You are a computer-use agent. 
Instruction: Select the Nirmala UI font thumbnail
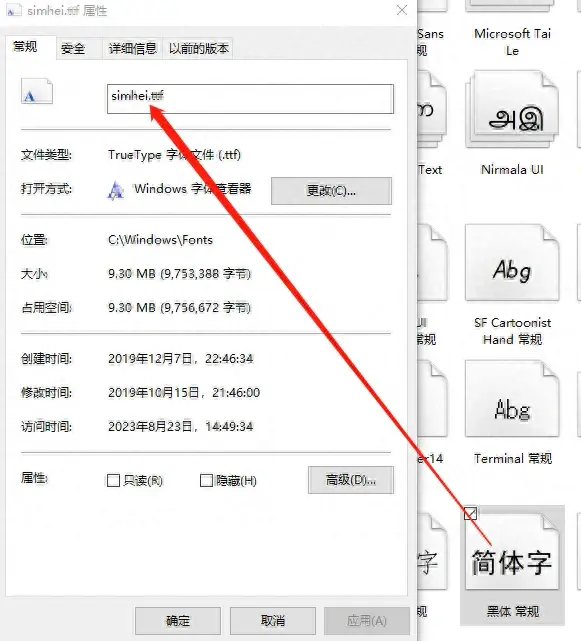(512, 109)
